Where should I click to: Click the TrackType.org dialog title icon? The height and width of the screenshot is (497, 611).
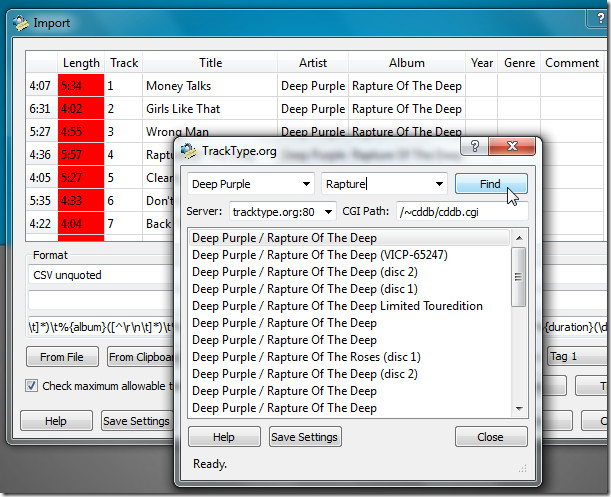pyautogui.click(x=189, y=151)
